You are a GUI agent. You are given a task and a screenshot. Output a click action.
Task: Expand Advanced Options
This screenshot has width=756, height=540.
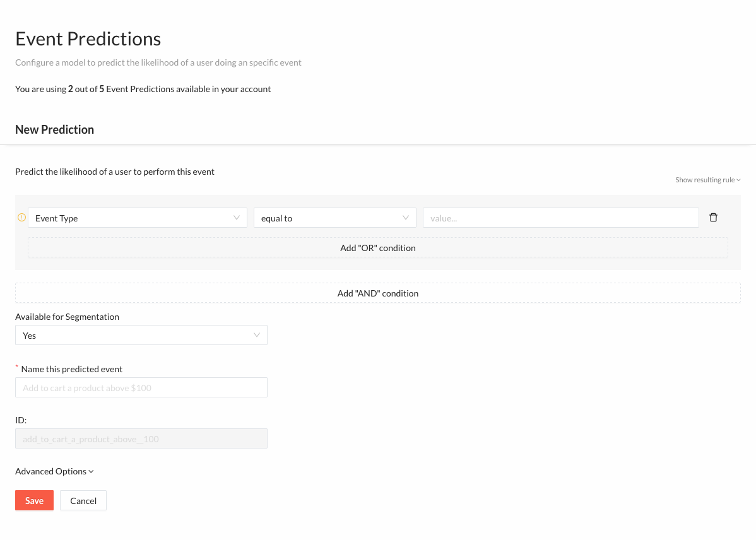[54, 471]
